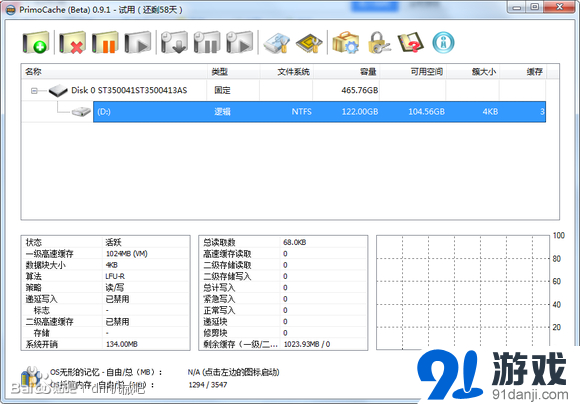
Task: Click the 缓存 column header
Action: 523,71
